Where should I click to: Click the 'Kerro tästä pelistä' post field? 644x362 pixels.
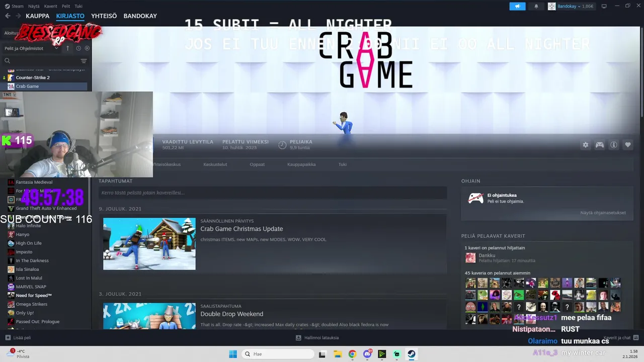(273, 193)
